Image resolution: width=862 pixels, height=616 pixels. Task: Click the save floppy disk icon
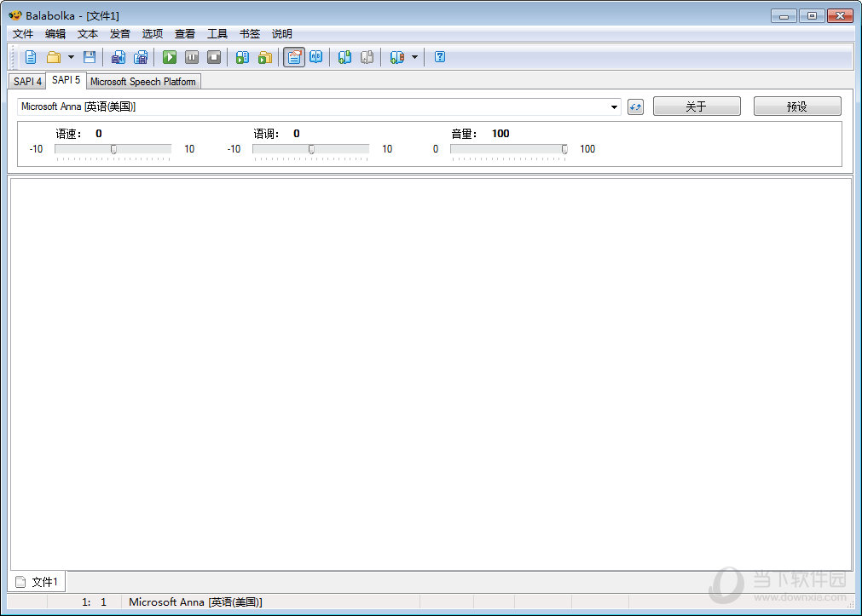click(89, 57)
